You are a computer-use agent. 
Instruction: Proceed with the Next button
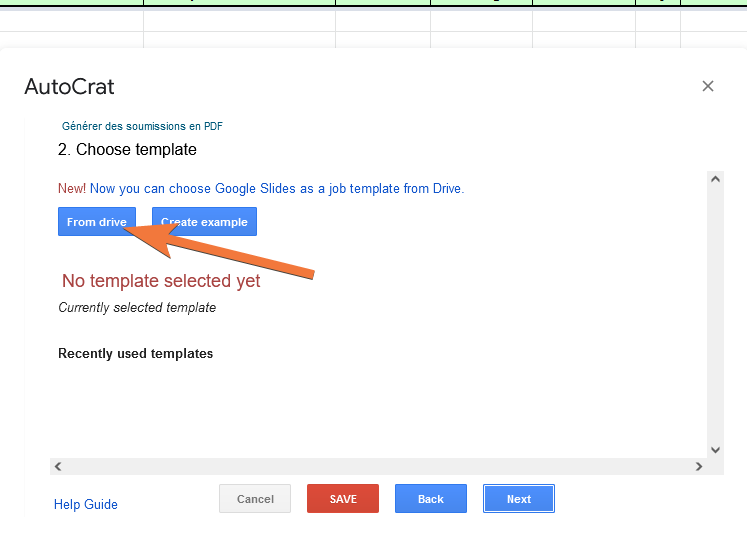519,499
